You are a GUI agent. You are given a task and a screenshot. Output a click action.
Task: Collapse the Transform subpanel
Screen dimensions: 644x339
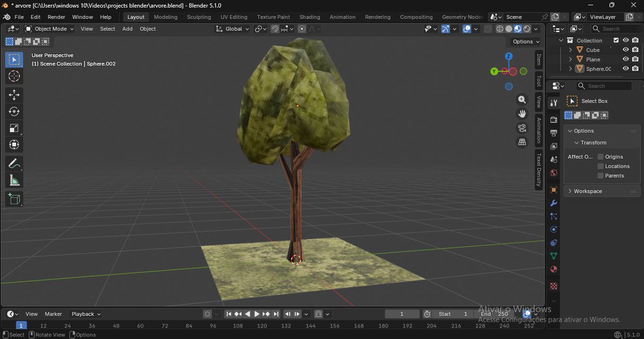pos(576,143)
